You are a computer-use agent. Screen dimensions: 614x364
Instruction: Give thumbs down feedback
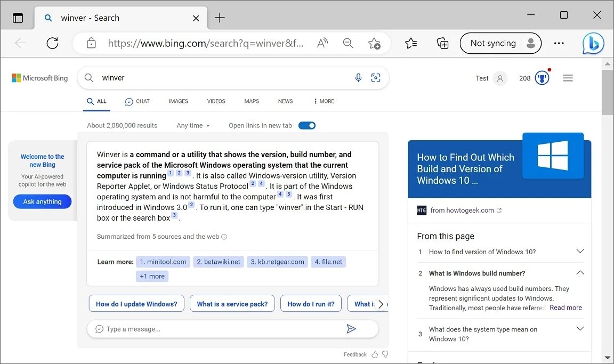pyautogui.click(x=385, y=354)
